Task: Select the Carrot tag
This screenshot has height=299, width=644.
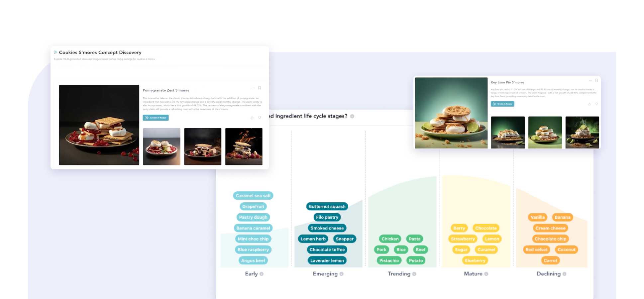Action: click(551, 260)
